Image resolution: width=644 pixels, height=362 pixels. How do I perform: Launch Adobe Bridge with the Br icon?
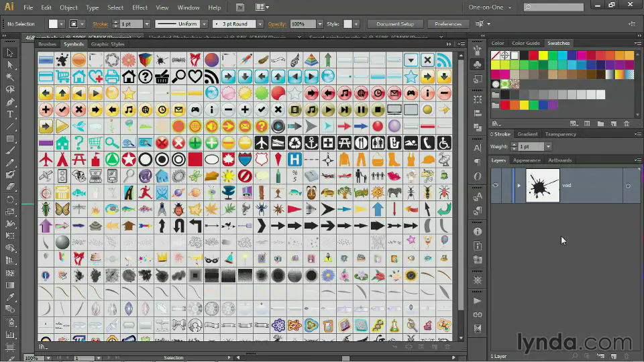pyautogui.click(x=241, y=7)
